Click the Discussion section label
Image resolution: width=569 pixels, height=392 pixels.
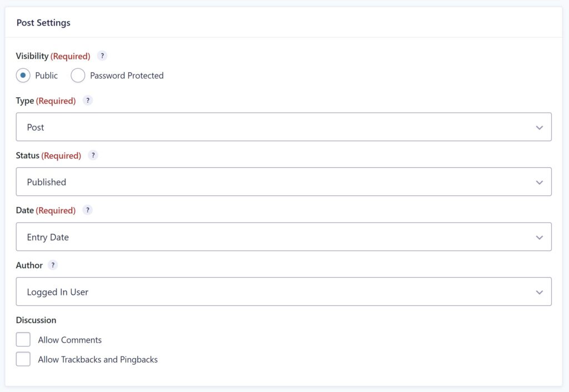tap(36, 320)
